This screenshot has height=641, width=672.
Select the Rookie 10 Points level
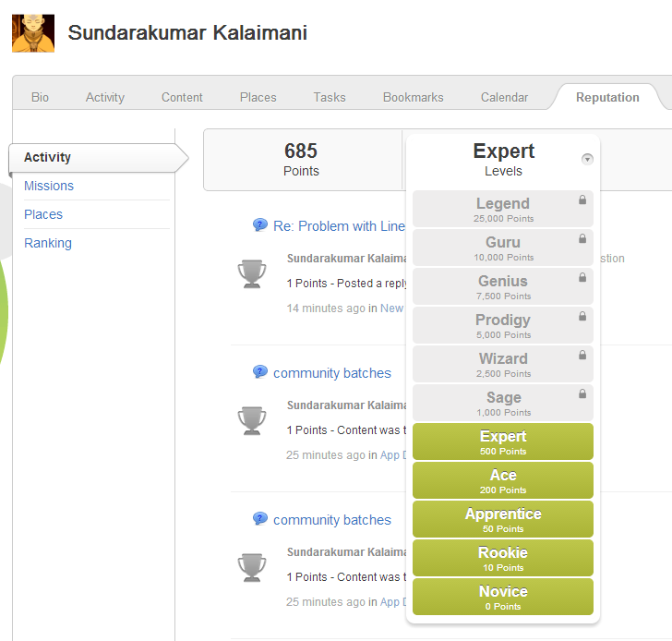503,558
